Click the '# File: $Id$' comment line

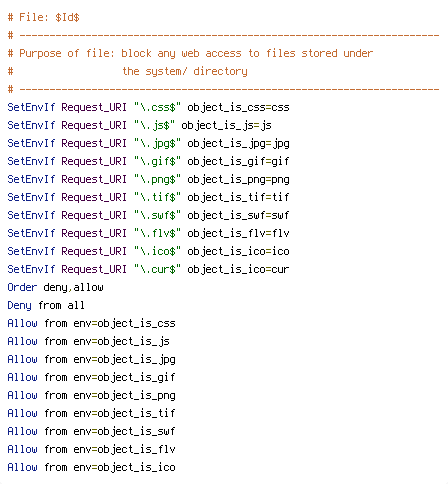(44, 17)
